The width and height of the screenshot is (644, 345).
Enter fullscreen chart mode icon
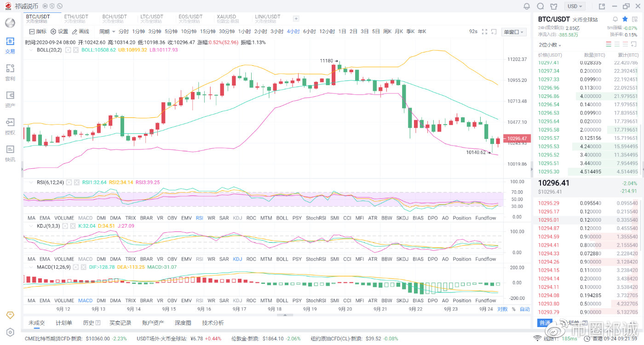484,31
